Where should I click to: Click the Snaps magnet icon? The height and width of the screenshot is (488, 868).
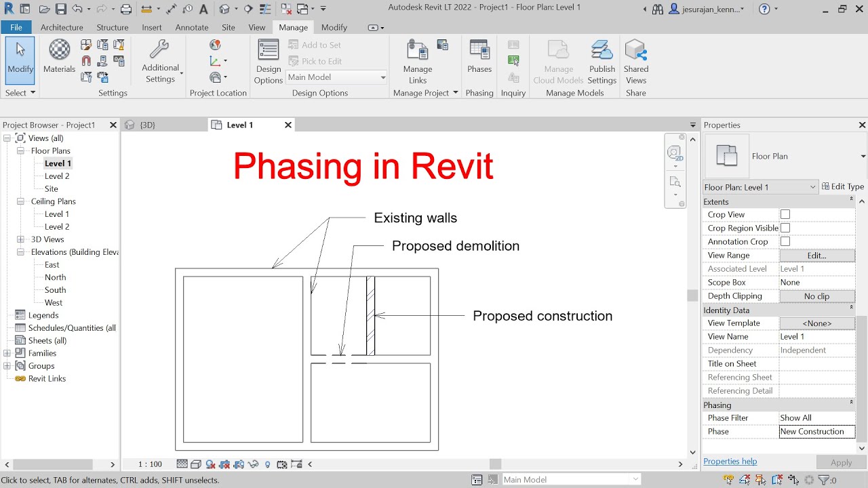click(x=86, y=61)
